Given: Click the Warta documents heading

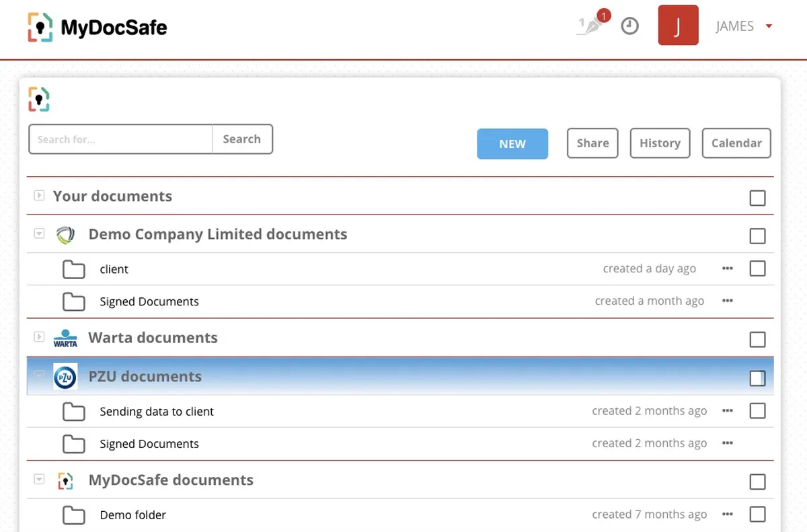Looking at the screenshot, I should coord(153,338).
